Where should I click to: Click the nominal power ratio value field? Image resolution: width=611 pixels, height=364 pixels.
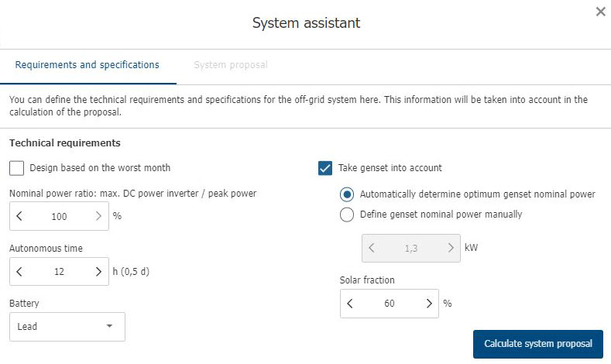point(59,216)
